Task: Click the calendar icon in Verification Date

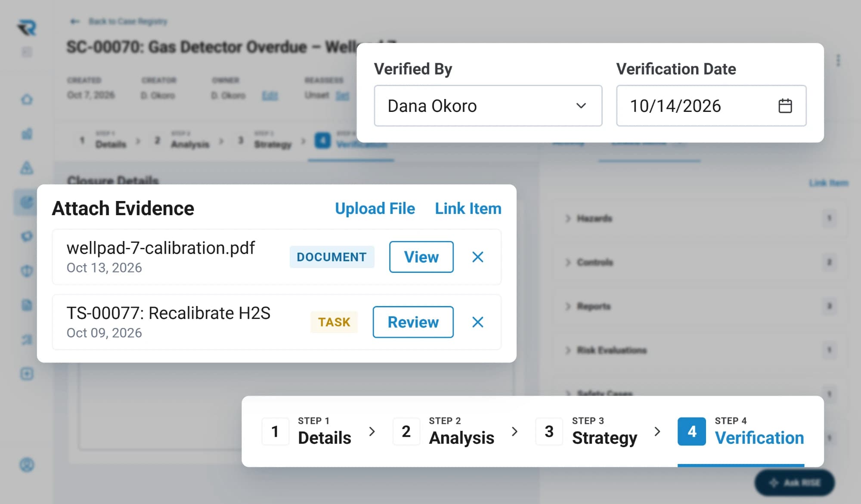Action: coord(785,105)
